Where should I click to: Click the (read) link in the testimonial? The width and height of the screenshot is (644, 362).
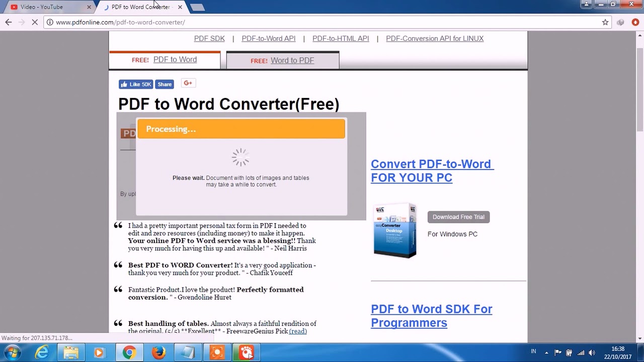click(298, 331)
